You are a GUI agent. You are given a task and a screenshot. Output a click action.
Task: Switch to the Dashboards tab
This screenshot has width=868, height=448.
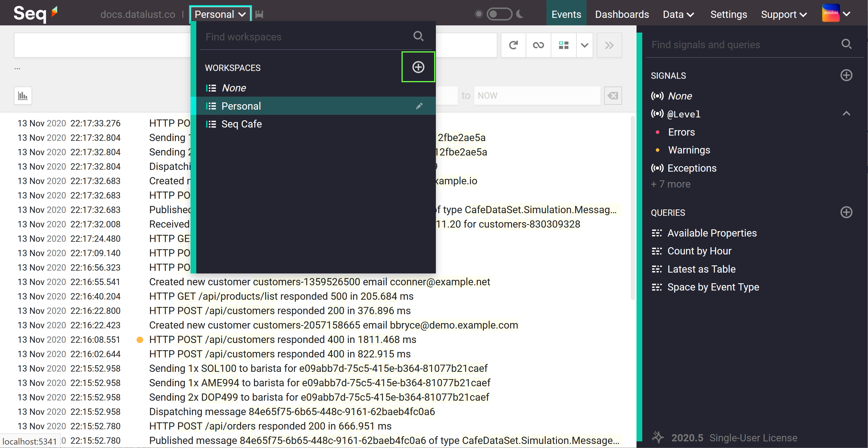(622, 14)
